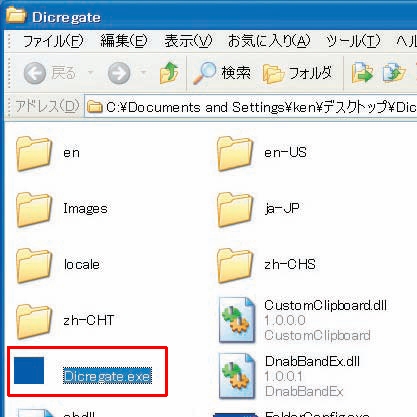Select the Images folder icon
417x417 pixels.
pos(34,210)
